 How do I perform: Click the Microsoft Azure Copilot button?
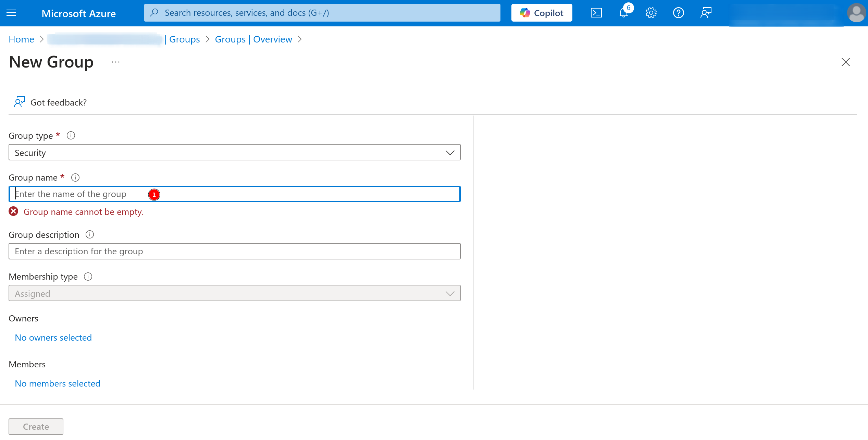click(542, 13)
